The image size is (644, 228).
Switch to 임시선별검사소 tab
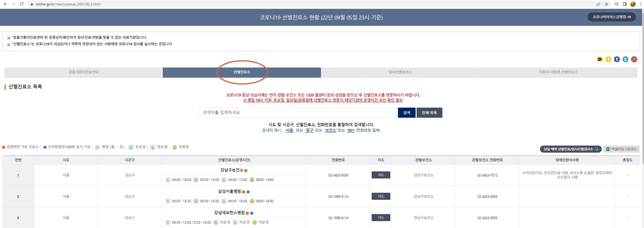coord(400,72)
